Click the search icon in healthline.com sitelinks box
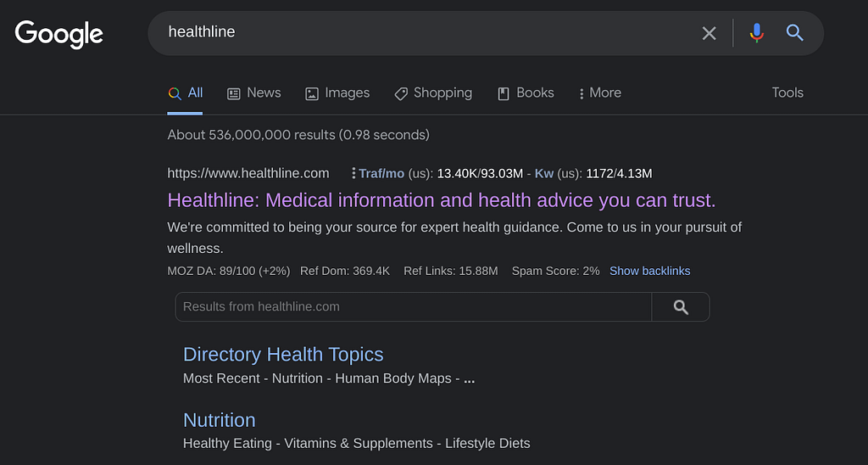868x465 pixels. [681, 307]
